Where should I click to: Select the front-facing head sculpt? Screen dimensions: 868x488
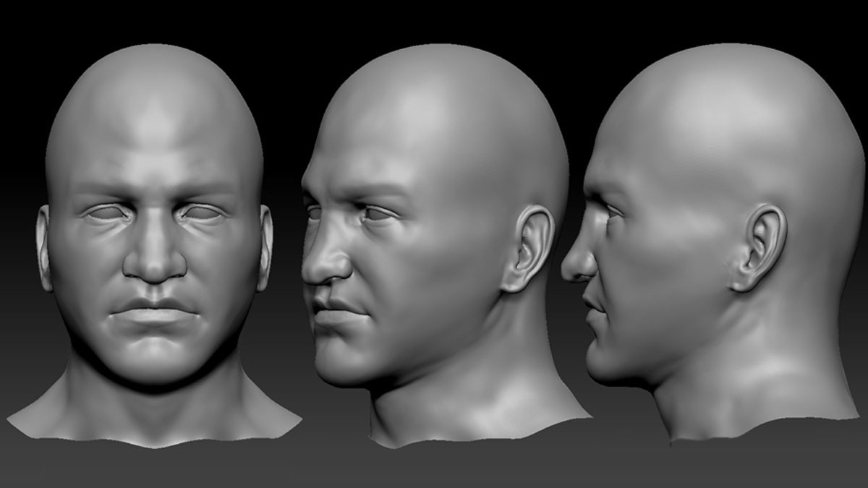pyautogui.click(x=154, y=246)
